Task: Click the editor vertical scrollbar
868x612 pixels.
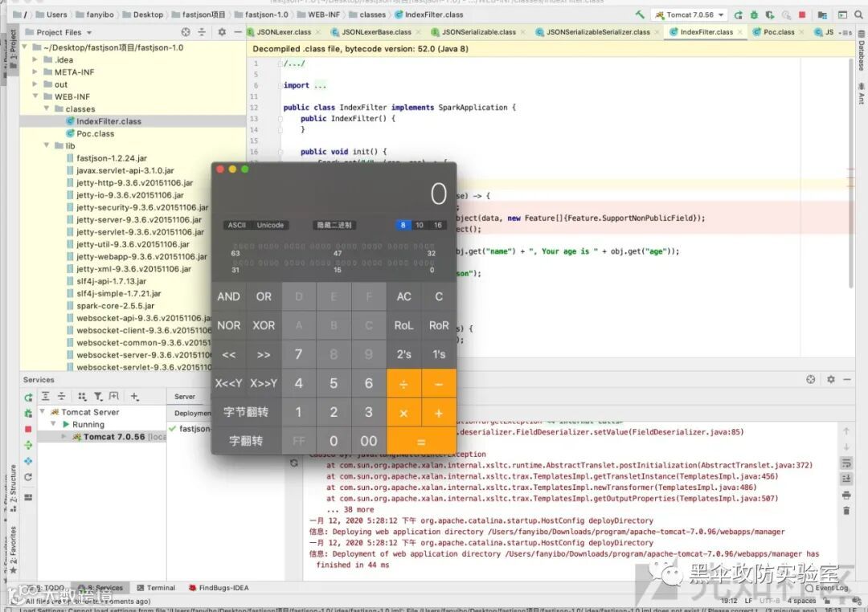Action: [851, 173]
